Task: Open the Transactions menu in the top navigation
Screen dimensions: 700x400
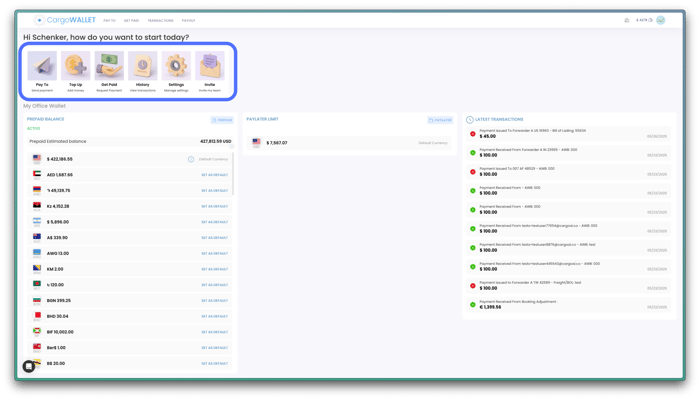Action: coord(160,21)
